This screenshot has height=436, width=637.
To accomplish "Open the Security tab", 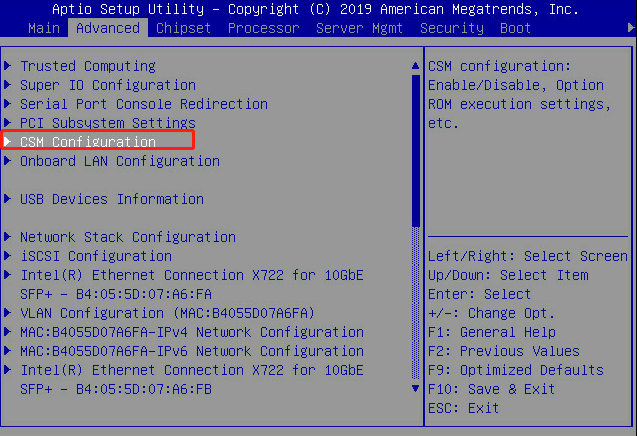I will pyautogui.click(x=451, y=28).
